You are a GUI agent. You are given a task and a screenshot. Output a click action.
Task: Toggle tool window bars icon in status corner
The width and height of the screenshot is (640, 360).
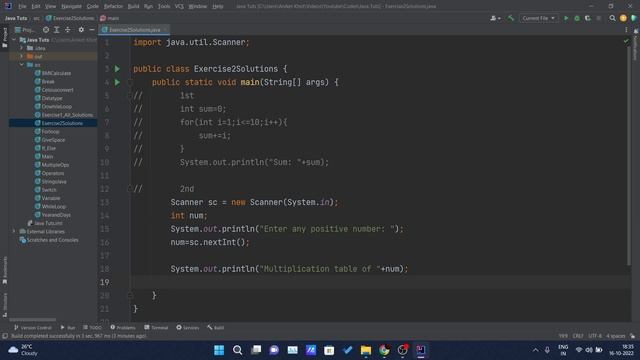(4, 336)
